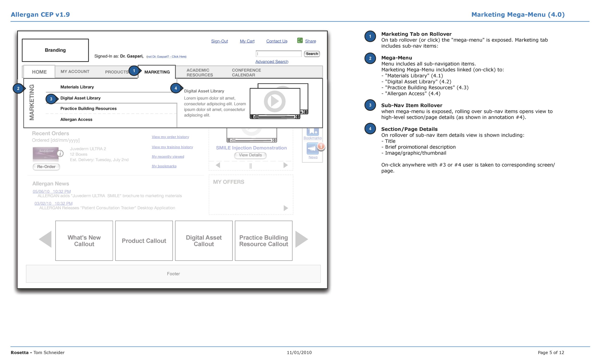Viewport: 600px width, 364px height.
Task: Click the View Details button
Action: click(250, 155)
